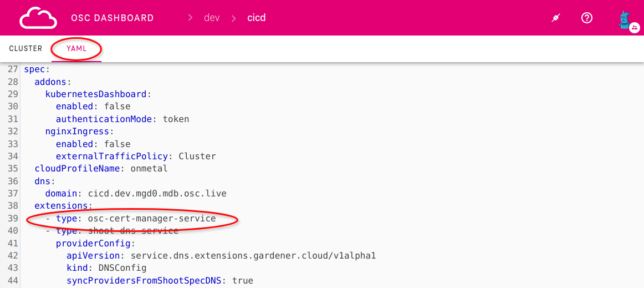Click the chevron between dev and cicd
The height and width of the screenshot is (288, 644).
(233, 18)
